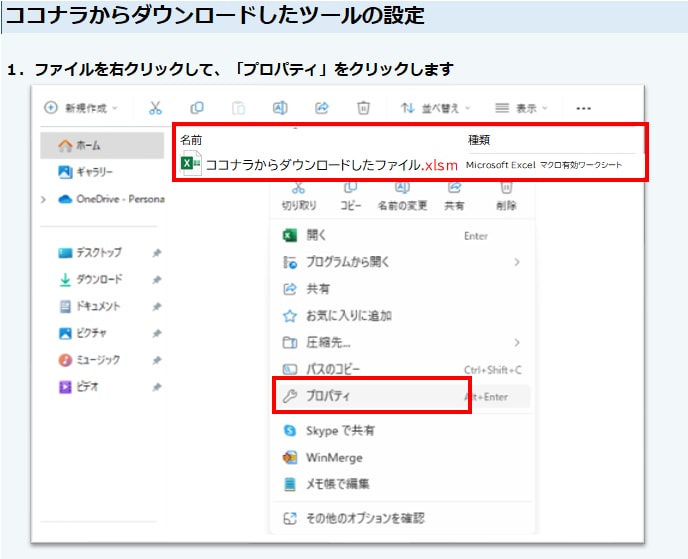Choose プロパティ in the context menu

click(x=401, y=397)
